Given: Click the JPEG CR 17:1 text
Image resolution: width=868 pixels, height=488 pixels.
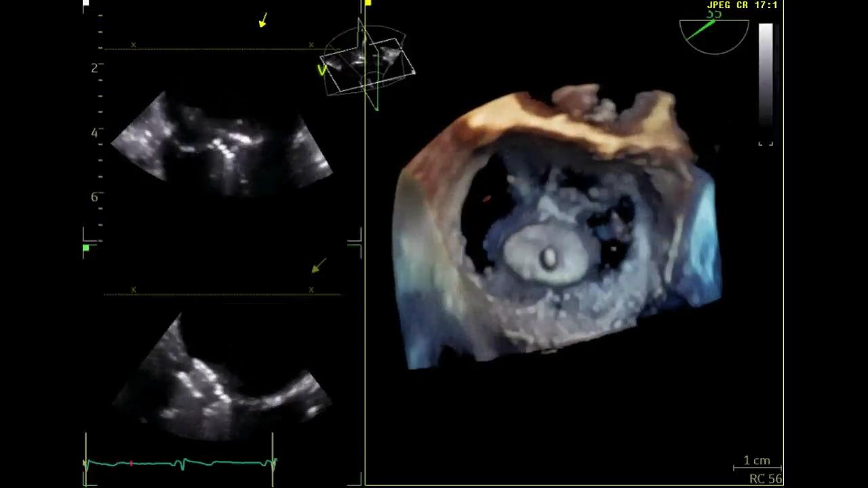Looking at the screenshot, I should click(742, 5).
